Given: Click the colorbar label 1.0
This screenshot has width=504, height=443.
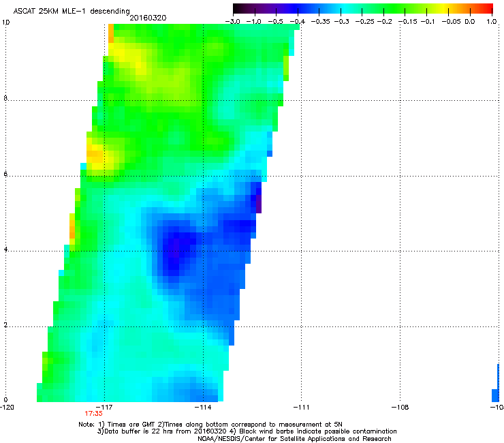Looking at the screenshot, I should click(x=492, y=22).
